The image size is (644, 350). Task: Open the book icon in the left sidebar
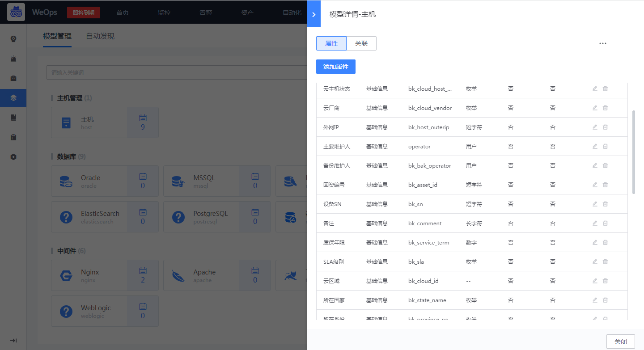click(13, 117)
